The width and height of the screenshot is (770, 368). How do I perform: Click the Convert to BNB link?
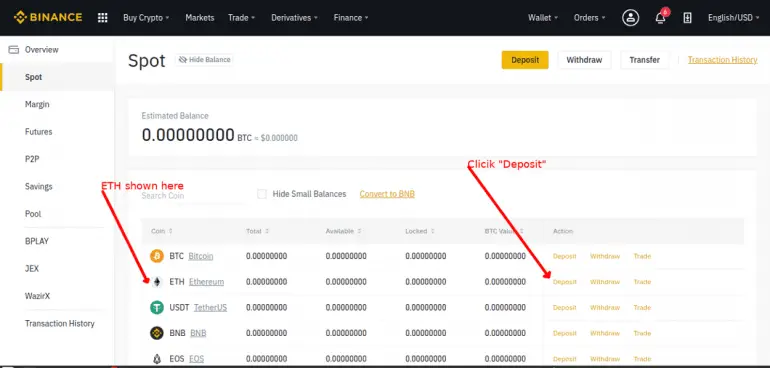387,194
